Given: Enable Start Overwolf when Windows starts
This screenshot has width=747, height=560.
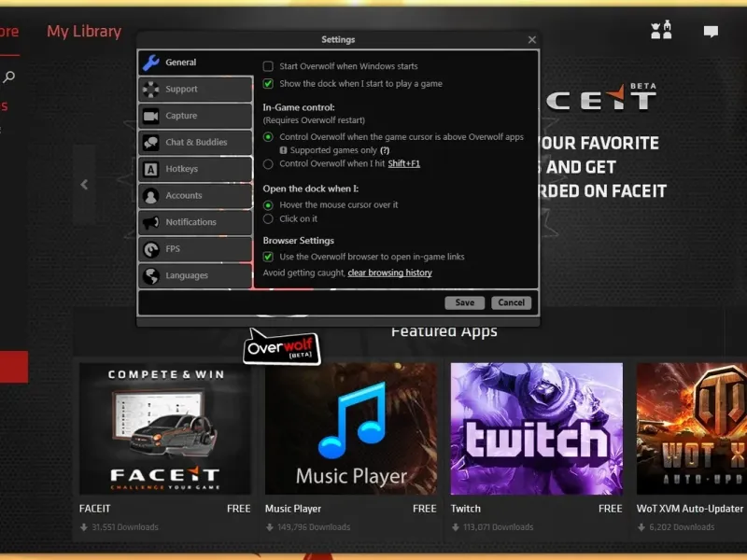Looking at the screenshot, I should 268,66.
